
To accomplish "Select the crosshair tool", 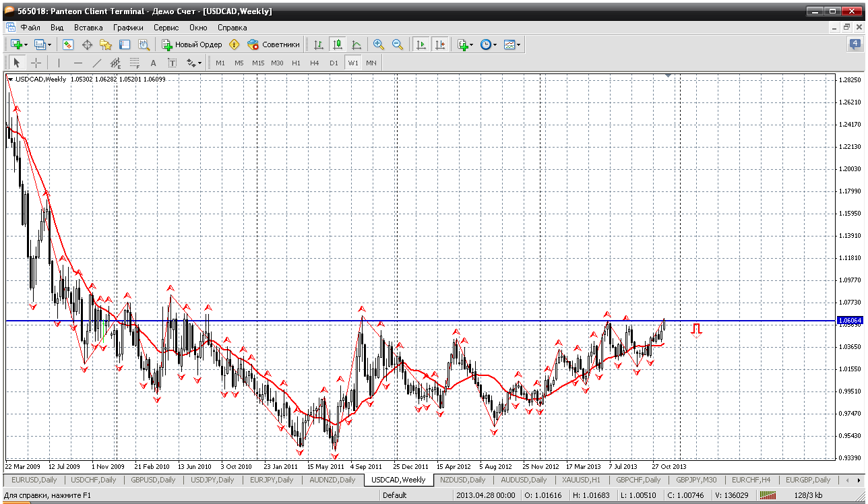I will pyautogui.click(x=36, y=63).
